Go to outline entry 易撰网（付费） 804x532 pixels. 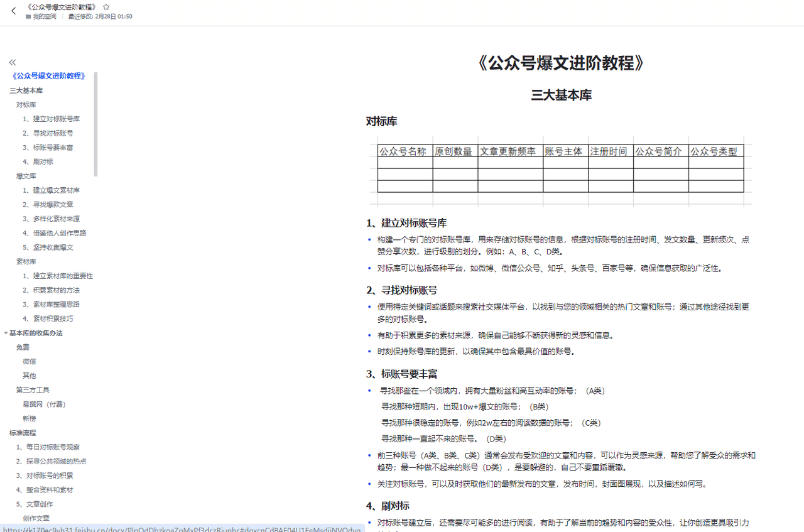[x=45, y=404]
